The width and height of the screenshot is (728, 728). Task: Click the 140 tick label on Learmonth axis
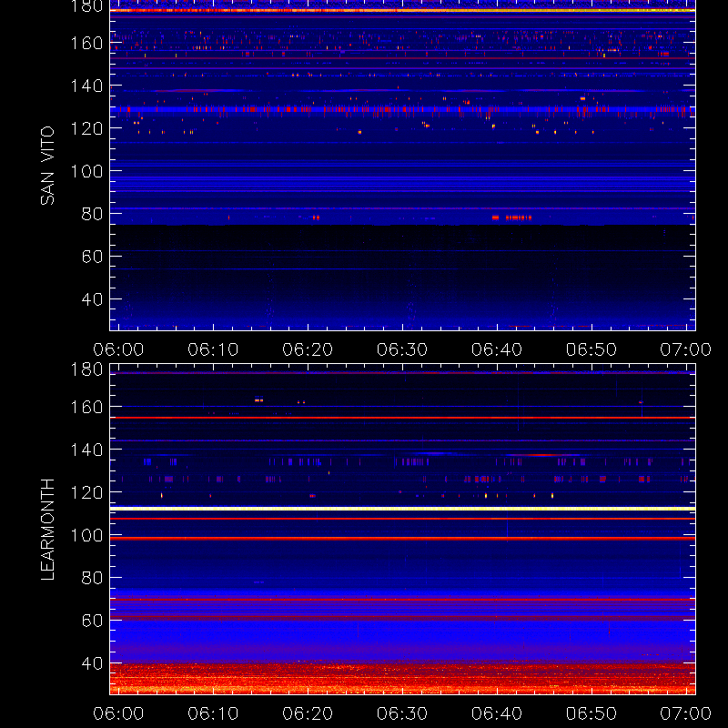[x=86, y=450]
